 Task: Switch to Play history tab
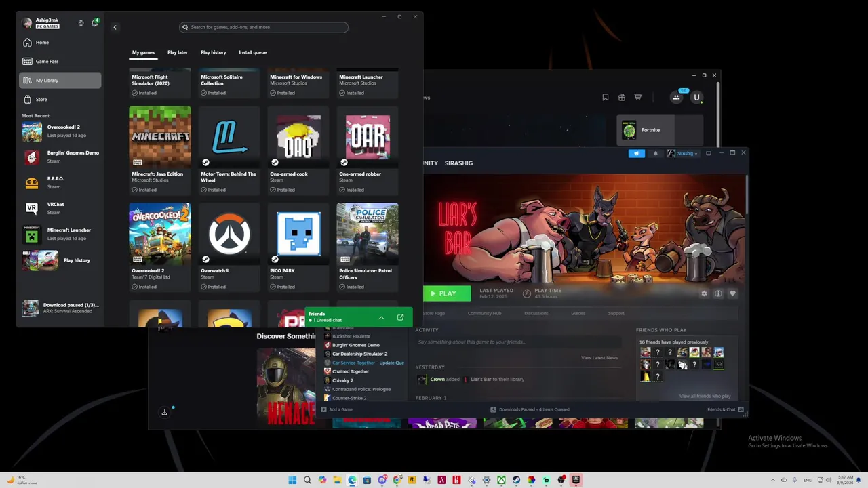213,52
